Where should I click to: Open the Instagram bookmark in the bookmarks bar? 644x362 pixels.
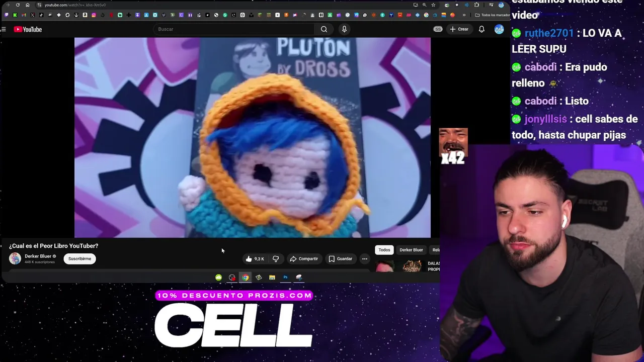click(x=94, y=15)
